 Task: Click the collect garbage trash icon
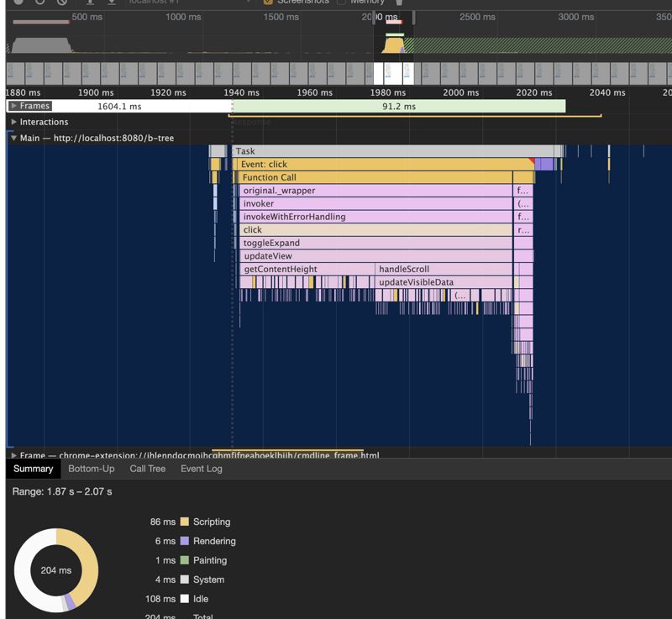(400, 2)
